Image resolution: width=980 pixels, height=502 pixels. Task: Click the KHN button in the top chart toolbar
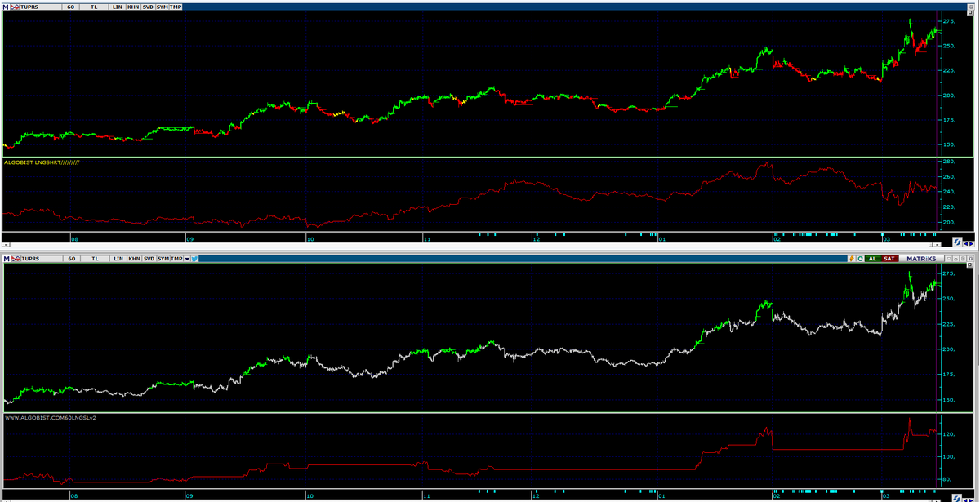click(133, 7)
